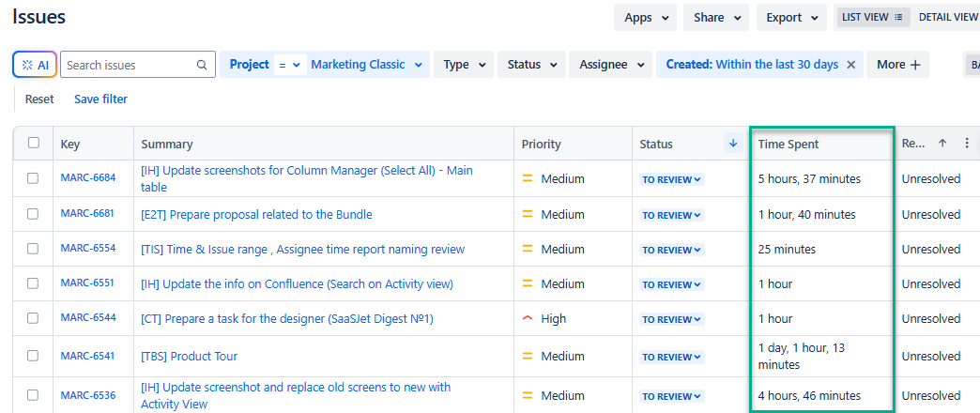Click the magnifier icon in search box

tap(201, 65)
